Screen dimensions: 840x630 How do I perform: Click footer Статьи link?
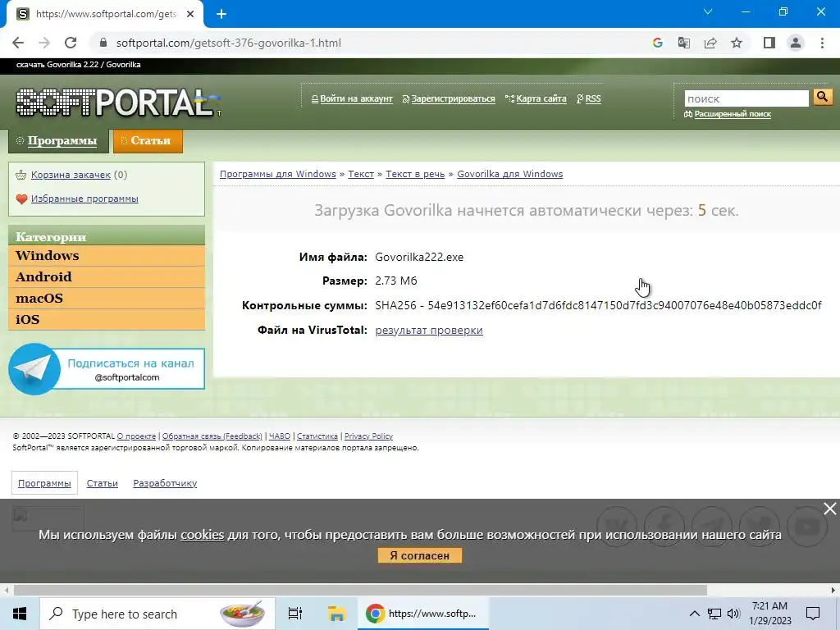coord(103,483)
